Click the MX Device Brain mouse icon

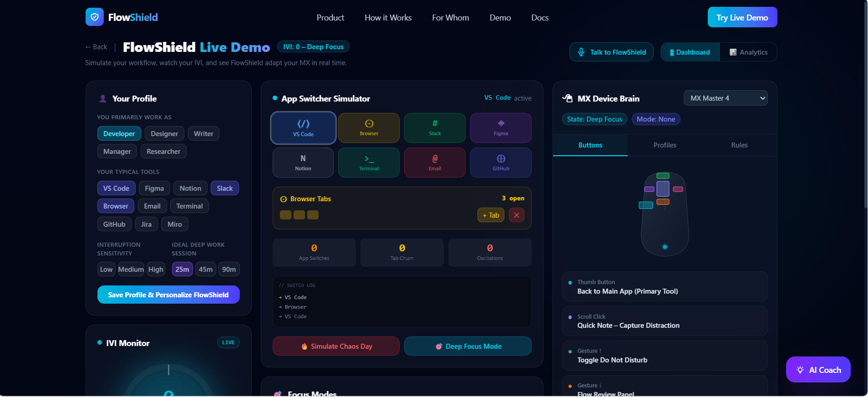pos(568,98)
